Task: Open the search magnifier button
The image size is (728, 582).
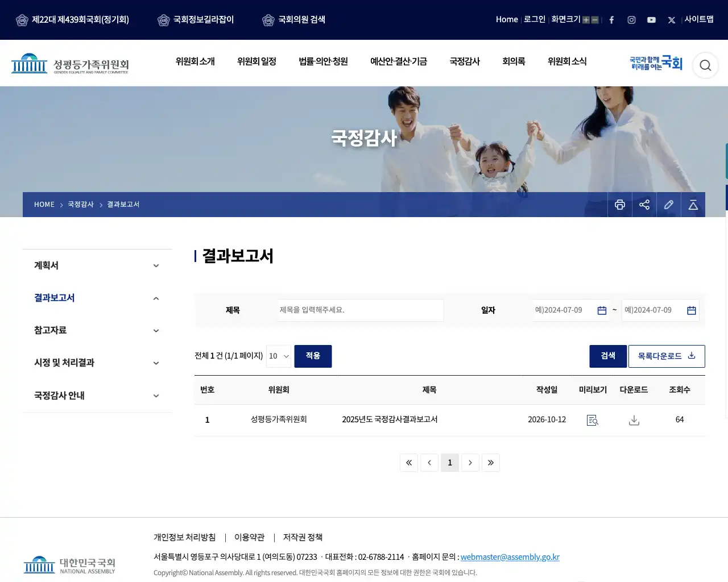Action: [705, 65]
